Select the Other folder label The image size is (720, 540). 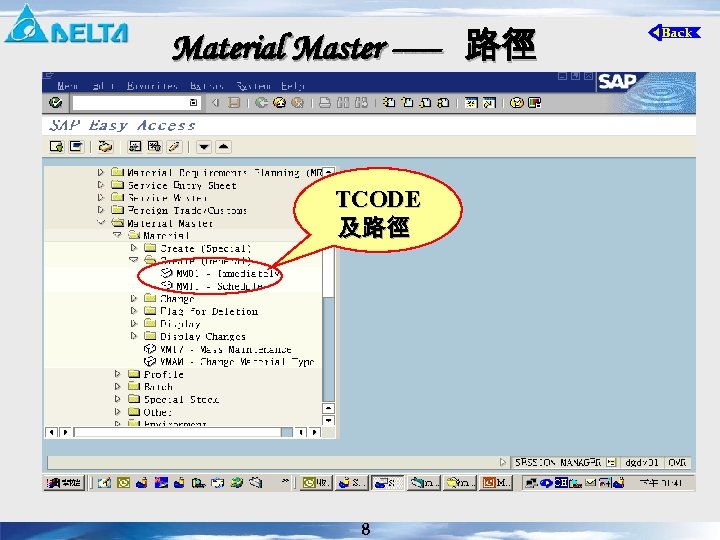coord(158,412)
